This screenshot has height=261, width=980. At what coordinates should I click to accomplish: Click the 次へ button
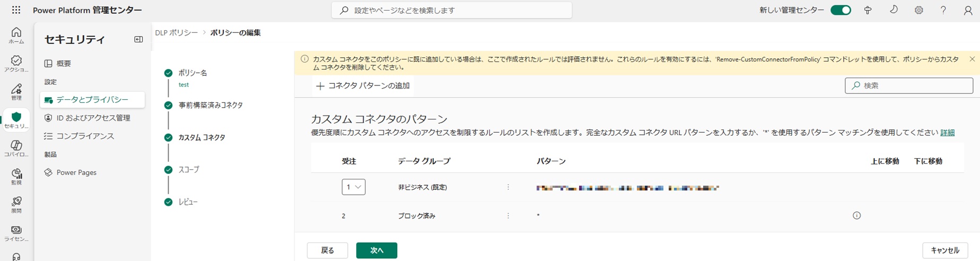point(377,250)
